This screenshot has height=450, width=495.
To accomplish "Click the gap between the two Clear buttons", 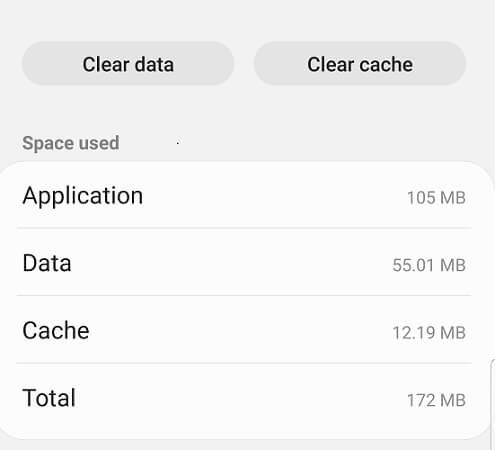I will (244, 63).
